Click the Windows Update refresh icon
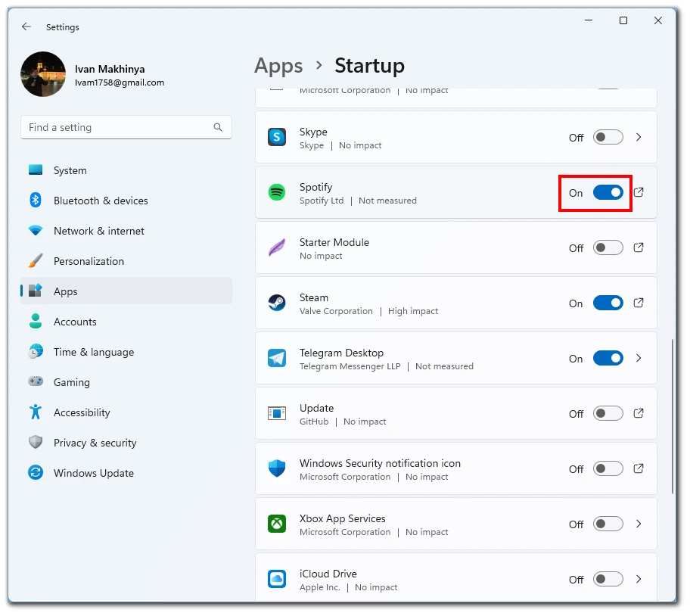The image size is (690, 616). click(36, 472)
